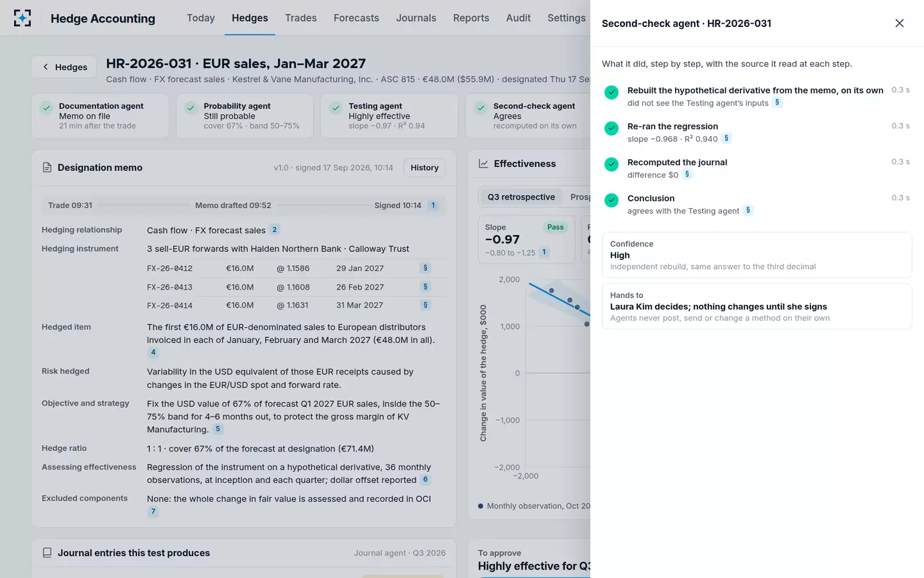The image size is (924, 578).
Task: Select the Q3 retrospective tab
Action: point(521,197)
